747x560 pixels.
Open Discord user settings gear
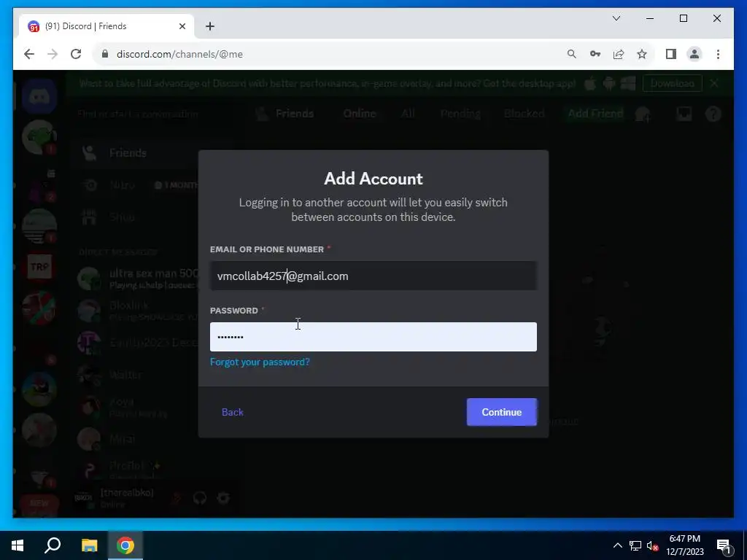tap(223, 498)
